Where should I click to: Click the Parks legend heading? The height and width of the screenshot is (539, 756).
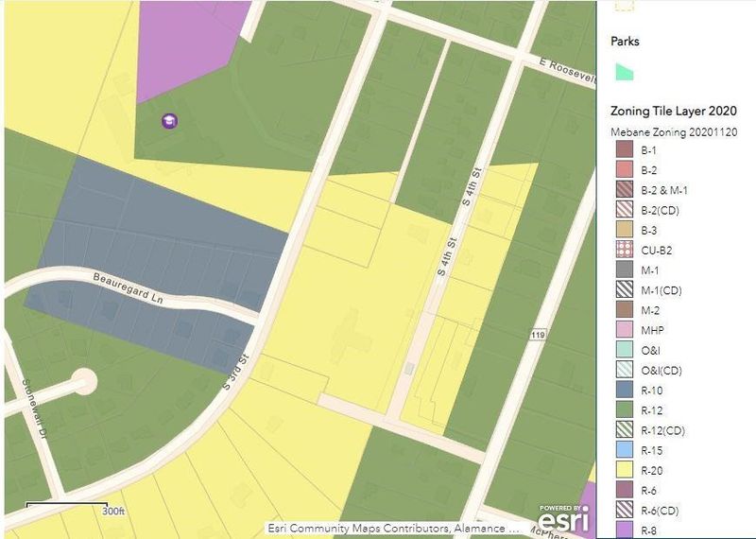click(625, 42)
